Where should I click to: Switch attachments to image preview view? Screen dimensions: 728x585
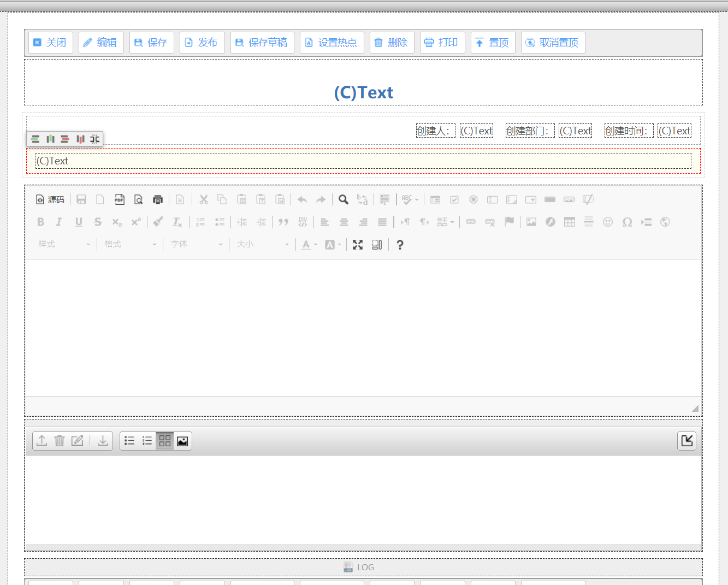point(182,441)
